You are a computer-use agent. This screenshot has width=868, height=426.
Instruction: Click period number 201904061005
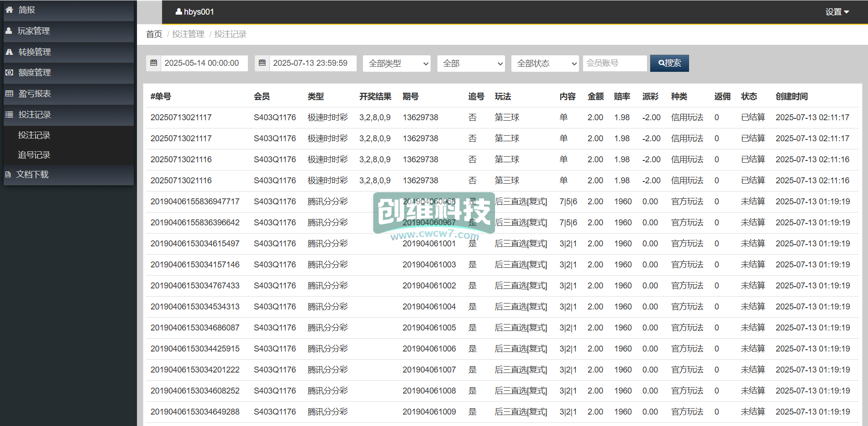tap(429, 328)
